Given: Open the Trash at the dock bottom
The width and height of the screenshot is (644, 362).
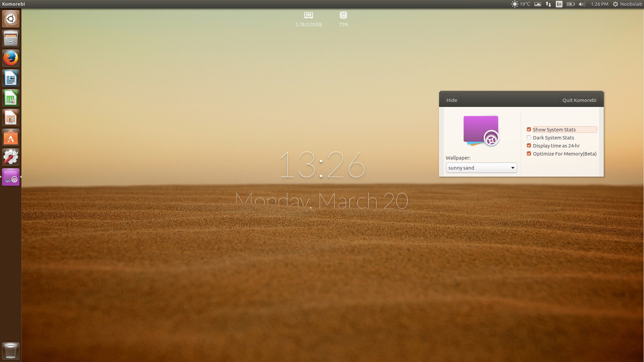Looking at the screenshot, I should pyautogui.click(x=11, y=351).
